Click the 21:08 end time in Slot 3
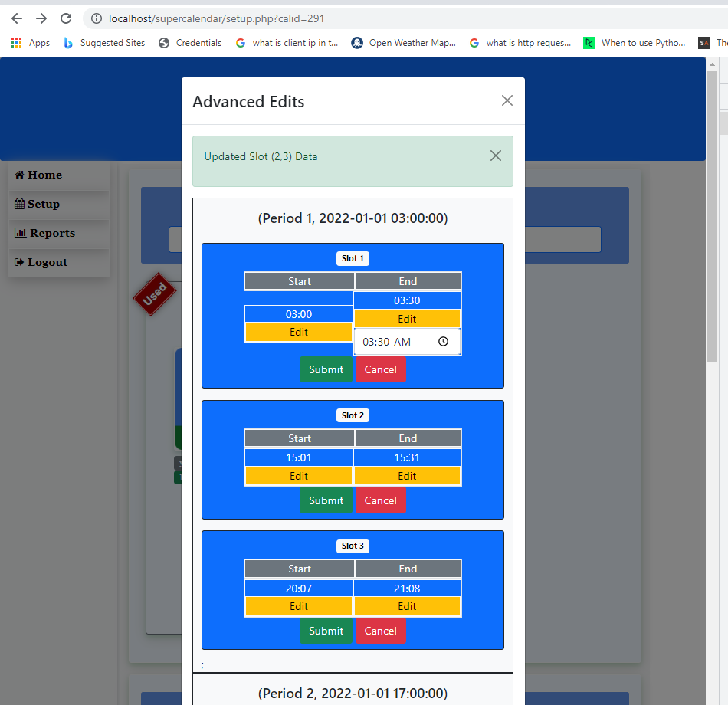Viewport: 728px width, 705px height. coord(407,589)
